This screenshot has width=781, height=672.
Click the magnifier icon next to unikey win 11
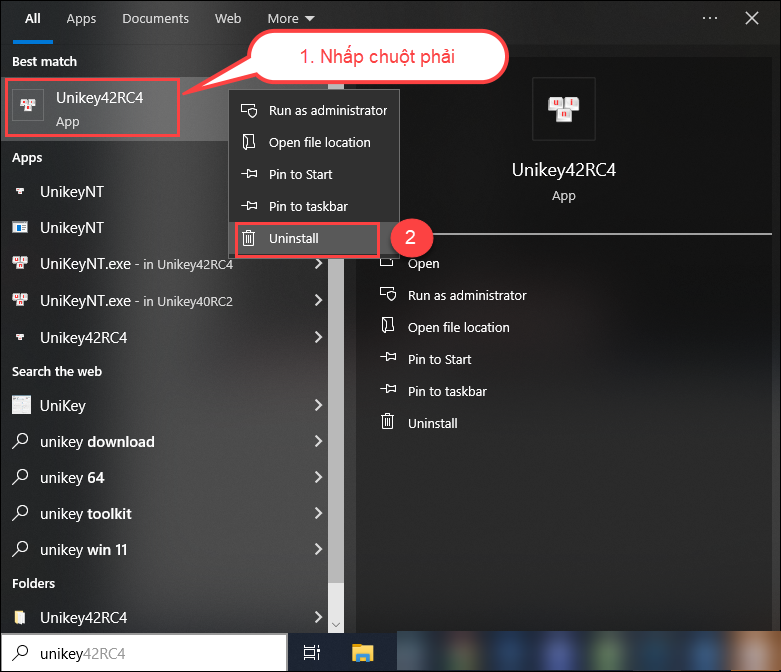20,548
